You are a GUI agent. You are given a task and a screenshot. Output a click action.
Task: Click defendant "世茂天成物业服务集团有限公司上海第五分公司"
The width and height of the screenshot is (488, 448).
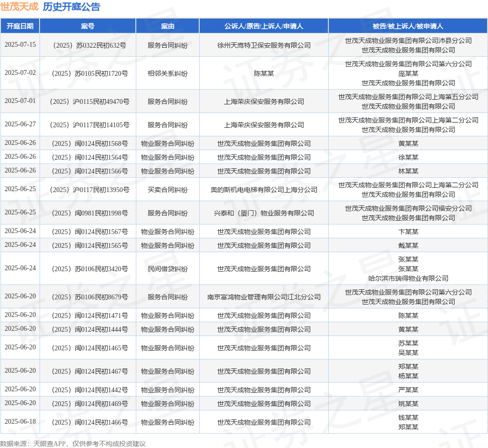(408, 97)
